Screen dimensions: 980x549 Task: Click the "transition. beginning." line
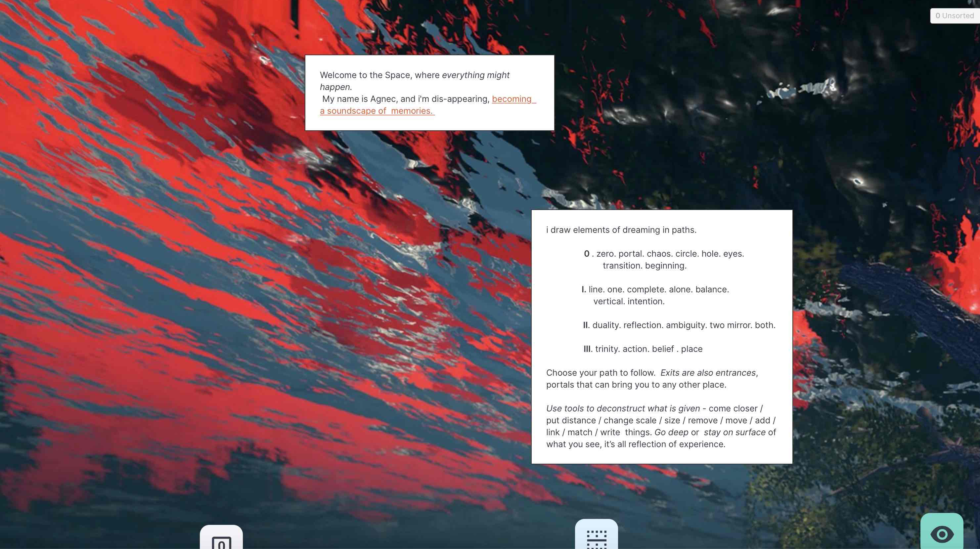pyautogui.click(x=645, y=265)
